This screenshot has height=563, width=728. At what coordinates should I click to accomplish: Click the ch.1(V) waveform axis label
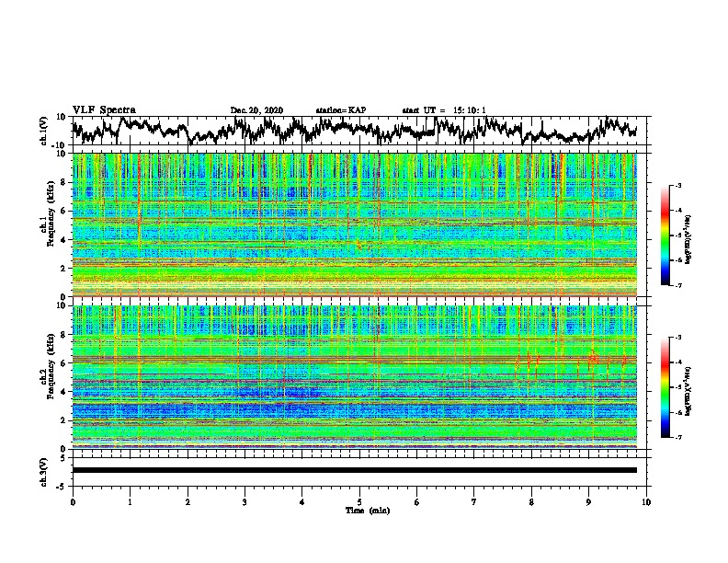[x=44, y=131]
